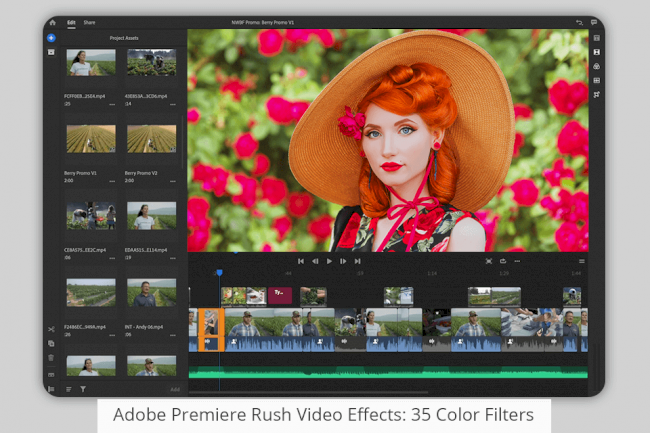Open options for 43E853A...3CD6.mp4
This screenshot has width=650, height=433.
(x=173, y=104)
